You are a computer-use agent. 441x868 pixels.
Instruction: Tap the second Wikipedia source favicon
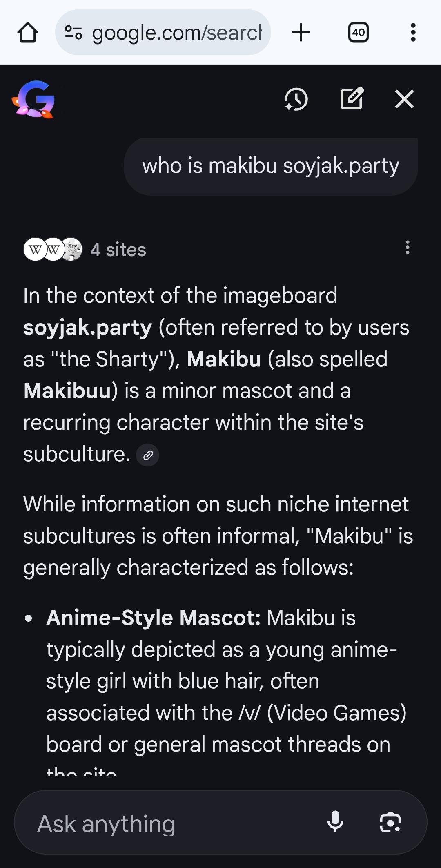53,249
